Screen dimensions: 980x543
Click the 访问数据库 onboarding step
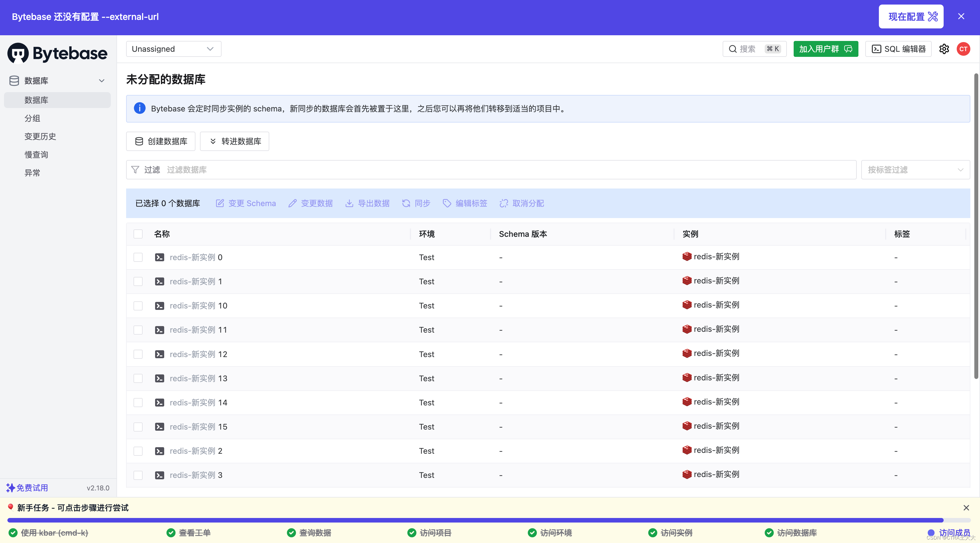coord(791,532)
